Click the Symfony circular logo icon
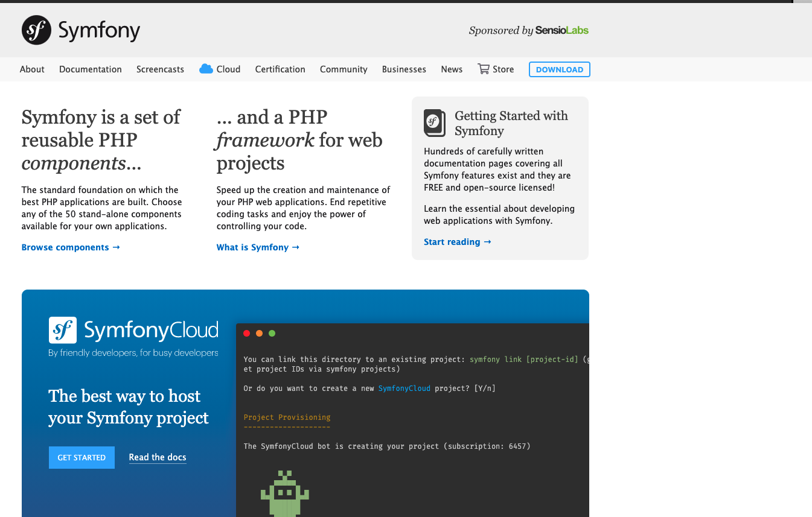 pos(37,30)
